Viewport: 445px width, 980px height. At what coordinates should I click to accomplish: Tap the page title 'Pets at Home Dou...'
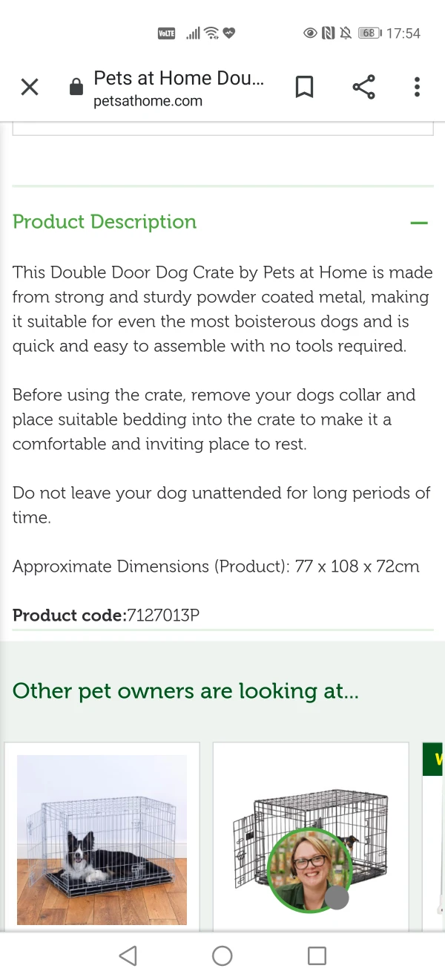(x=179, y=78)
